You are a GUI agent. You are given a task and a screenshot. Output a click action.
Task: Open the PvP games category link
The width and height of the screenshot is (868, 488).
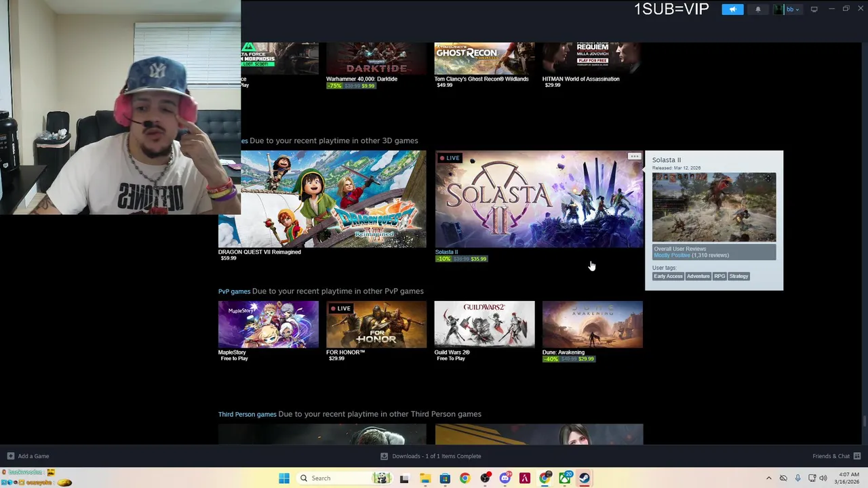[x=234, y=291]
